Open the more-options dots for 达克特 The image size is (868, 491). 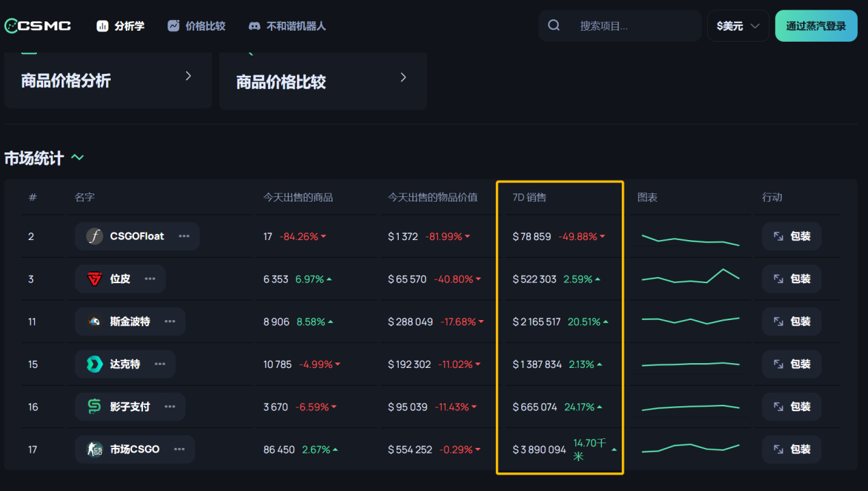pos(160,364)
